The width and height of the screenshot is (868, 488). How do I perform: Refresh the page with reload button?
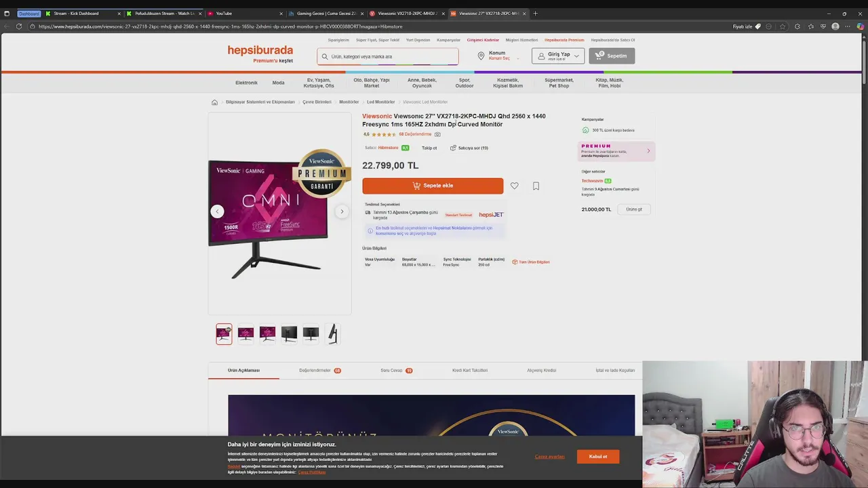coord(19,26)
